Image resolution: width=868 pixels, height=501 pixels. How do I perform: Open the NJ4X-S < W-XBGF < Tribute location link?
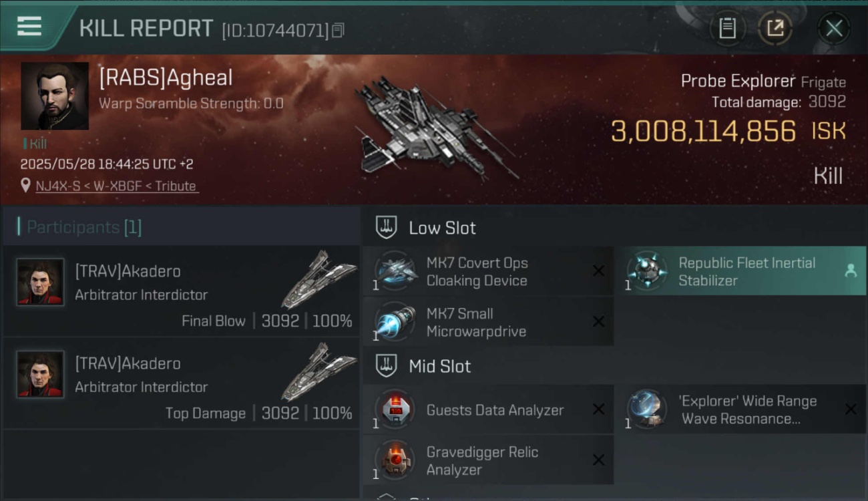117,186
